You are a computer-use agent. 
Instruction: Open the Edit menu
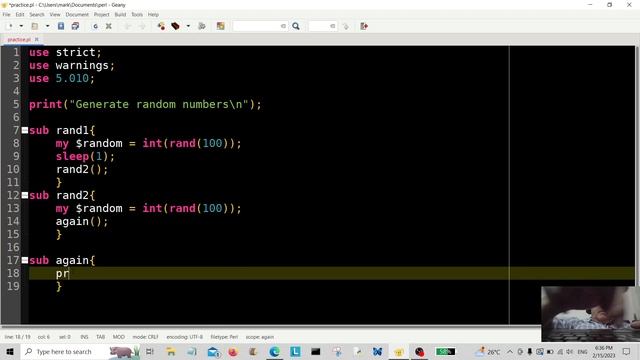coord(20,14)
